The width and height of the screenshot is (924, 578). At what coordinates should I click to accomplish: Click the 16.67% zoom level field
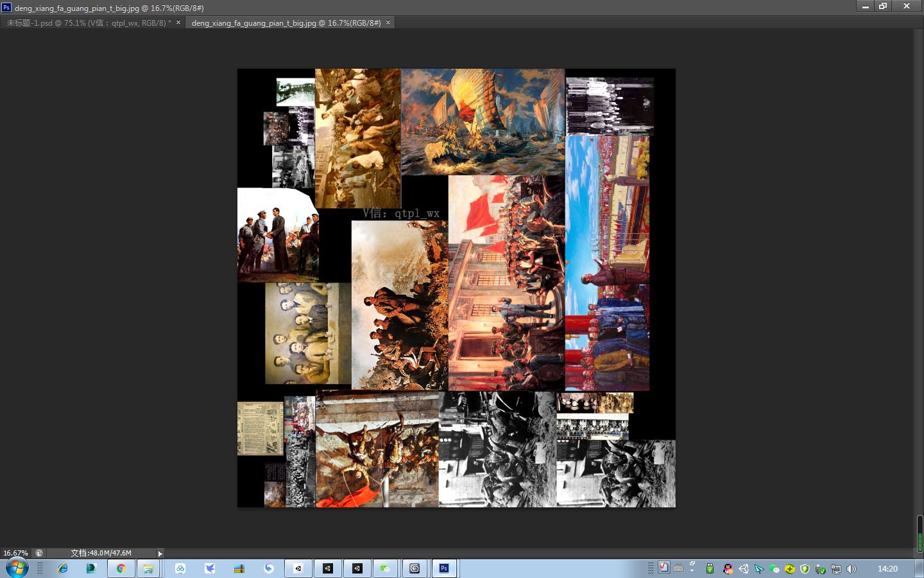(x=16, y=553)
